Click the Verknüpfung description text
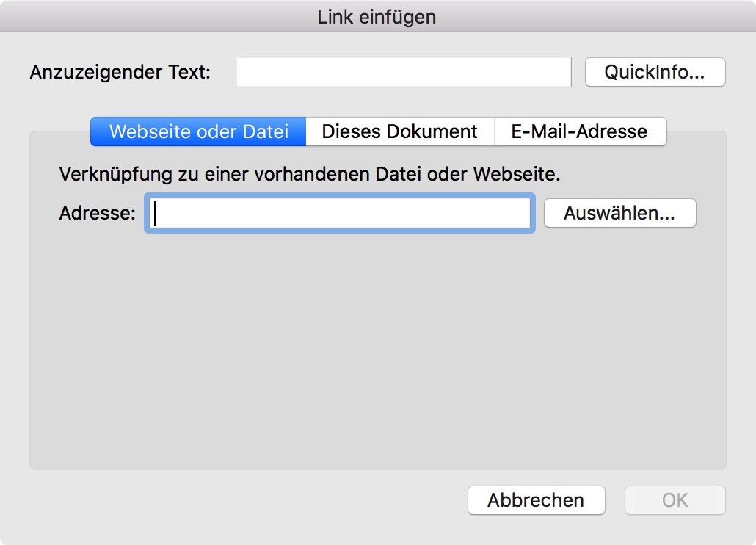Image resolution: width=756 pixels, height=545 pixels. [x=310, y=175]
